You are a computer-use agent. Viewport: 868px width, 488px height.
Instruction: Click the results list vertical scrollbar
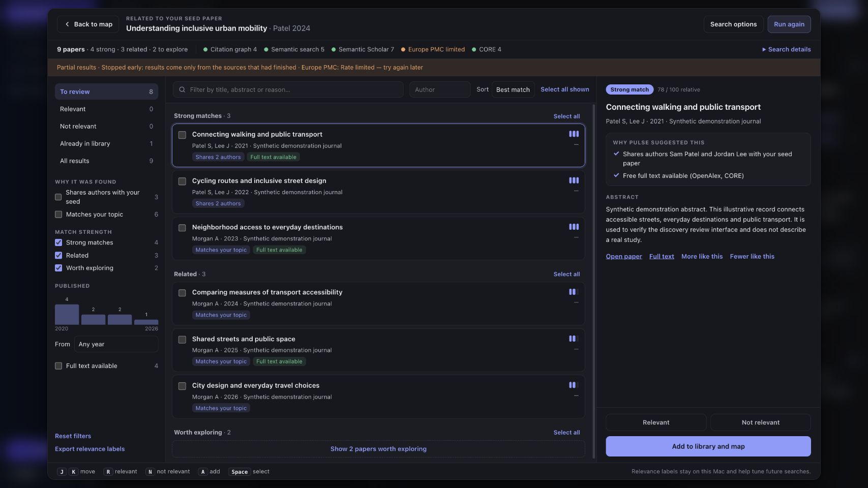click(x=593, y=282)
